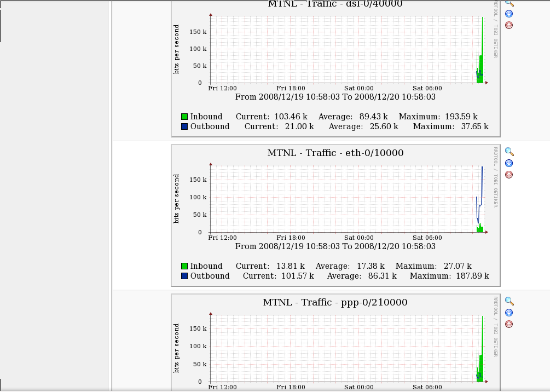
Task: Click '100 k' y-axis label on eth-0/10000 graph
Action: point(198,197)
